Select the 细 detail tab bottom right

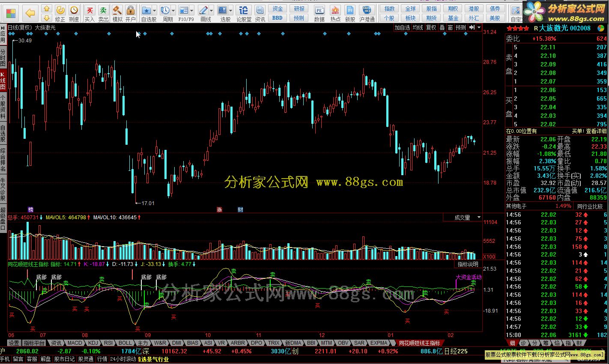pyautogui.click(x=512, y=343)
